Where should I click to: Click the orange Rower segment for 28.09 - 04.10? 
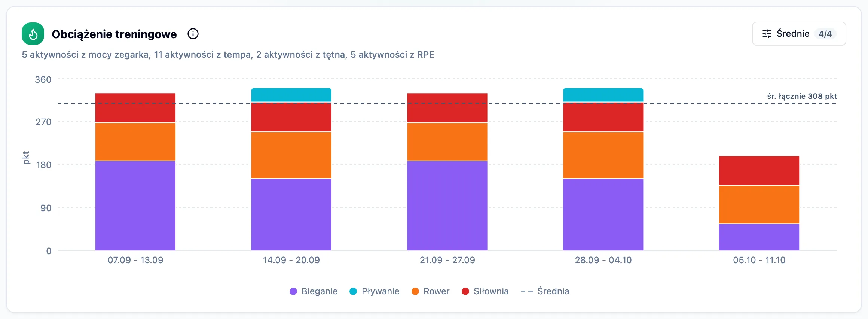pos(603,155)
